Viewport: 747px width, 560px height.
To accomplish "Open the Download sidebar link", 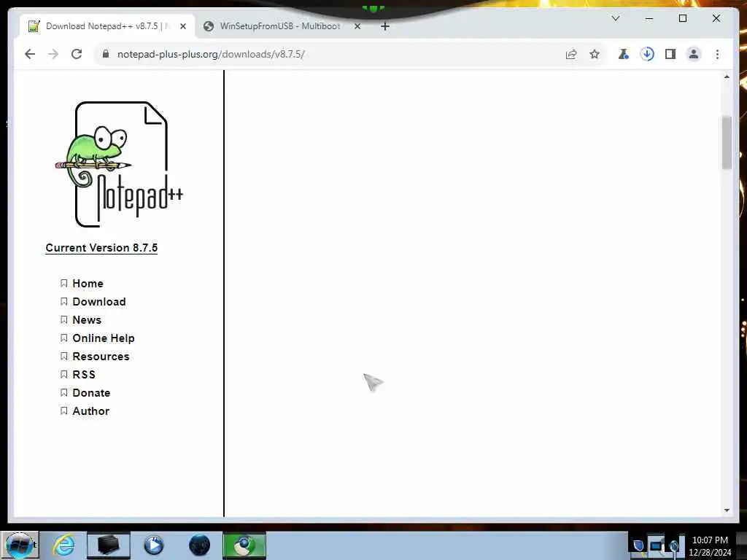I will pyautogui.click(x=99, y=301).
